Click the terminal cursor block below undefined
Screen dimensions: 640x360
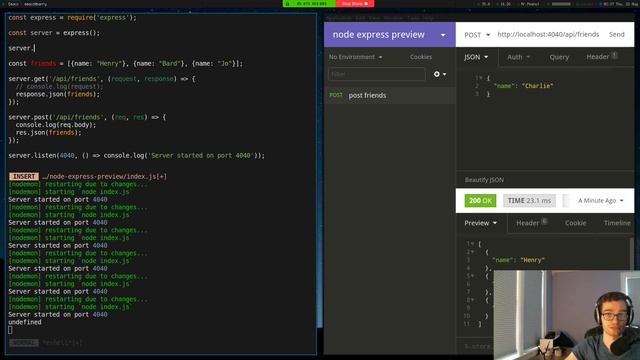click(10, 330)
